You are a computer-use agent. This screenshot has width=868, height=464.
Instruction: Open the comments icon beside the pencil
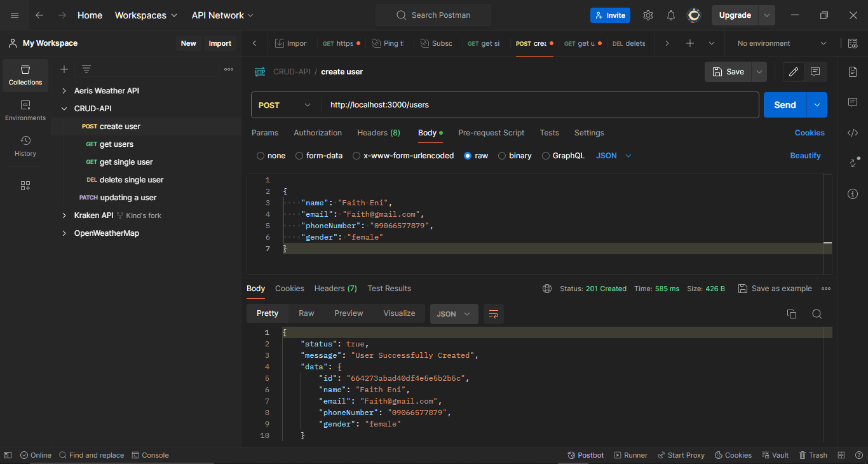[816, 72]
